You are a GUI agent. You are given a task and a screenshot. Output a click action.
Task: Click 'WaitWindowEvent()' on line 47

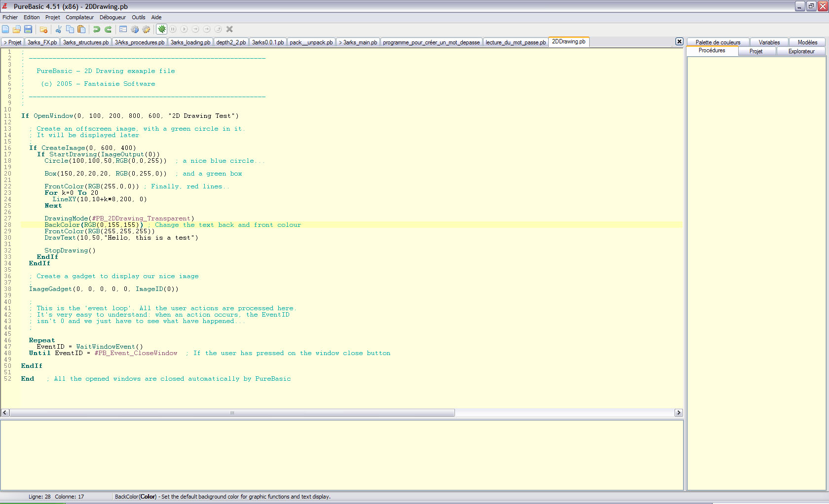tap(110, 347)
